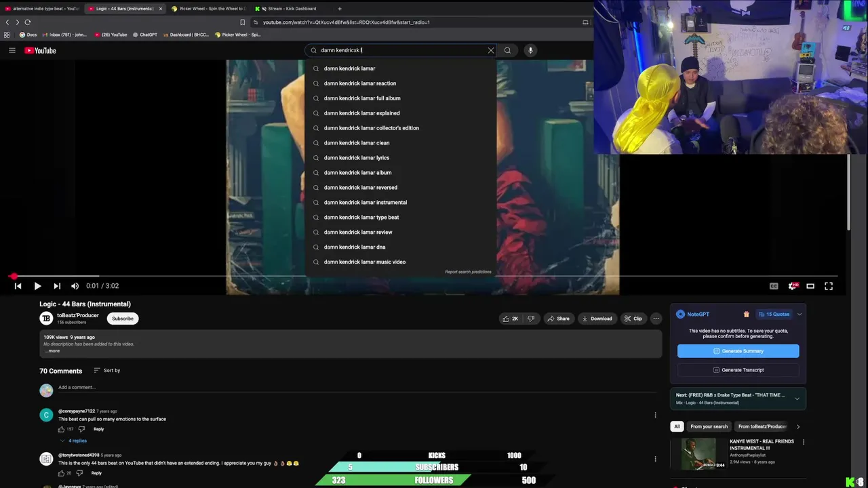Image resolution: width=868 pixels, height=488 pixels.
Task: Pick suggestion 'damn kendrick lamar type beat'
Action: (401, 218)
